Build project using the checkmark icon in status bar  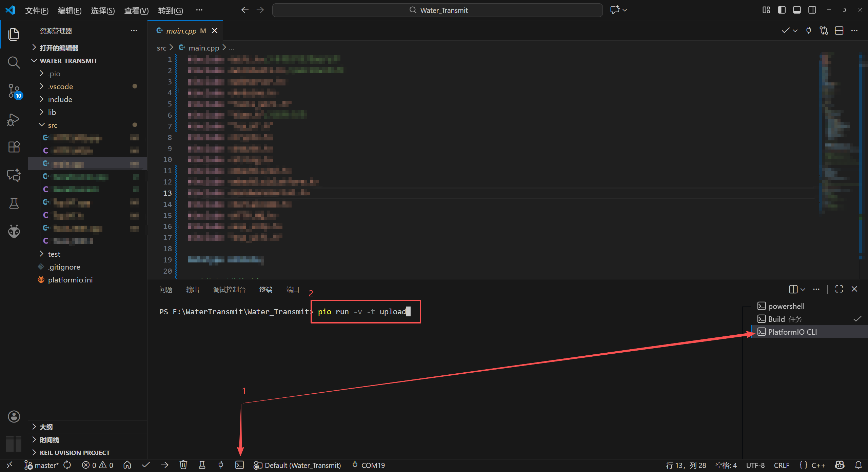(x=146, y=465)
